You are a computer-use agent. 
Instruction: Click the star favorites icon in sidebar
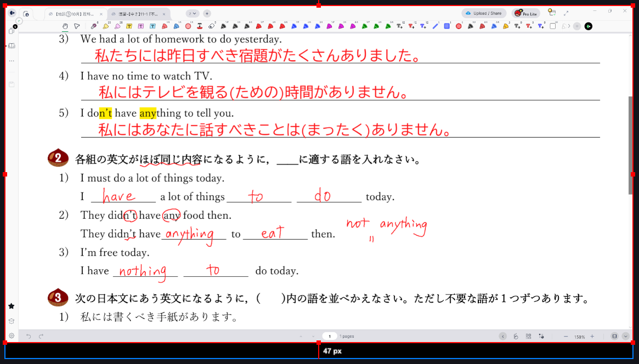(x=12, y=306)
